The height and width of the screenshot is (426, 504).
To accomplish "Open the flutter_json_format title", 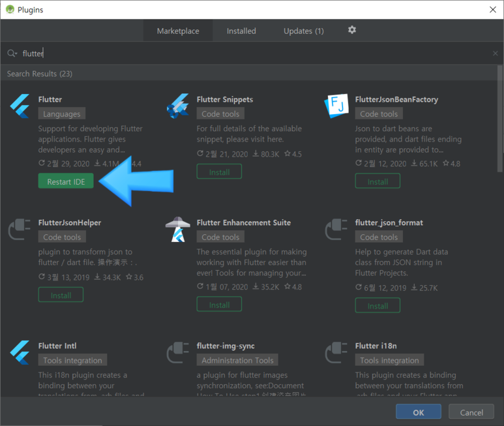I will pyautogui.click(x=389, y=222).
